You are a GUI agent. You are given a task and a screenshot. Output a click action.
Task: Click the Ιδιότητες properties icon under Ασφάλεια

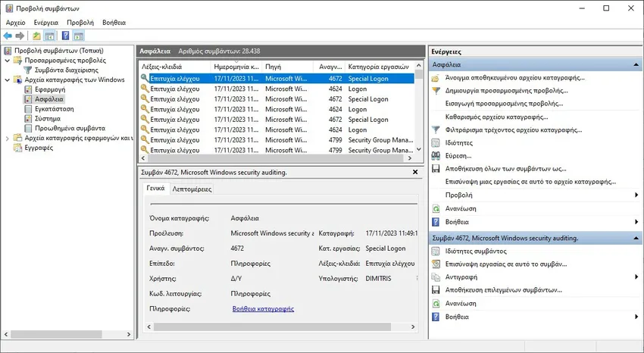pyautogui.click(x=436, y=143)
